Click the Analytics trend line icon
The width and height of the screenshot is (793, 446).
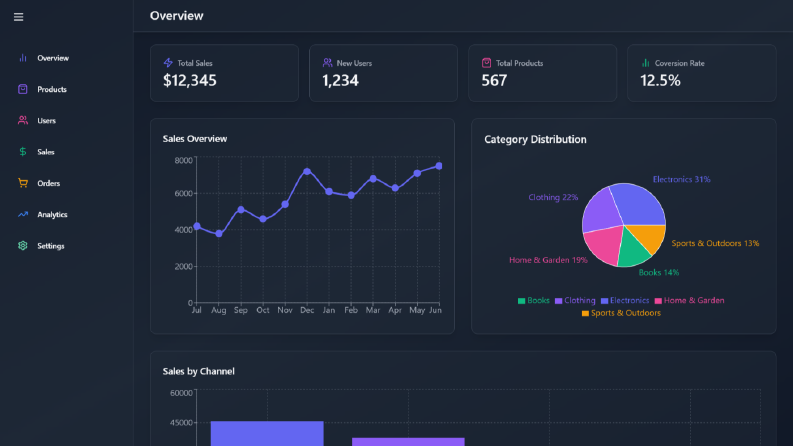(x=23, y=214)
